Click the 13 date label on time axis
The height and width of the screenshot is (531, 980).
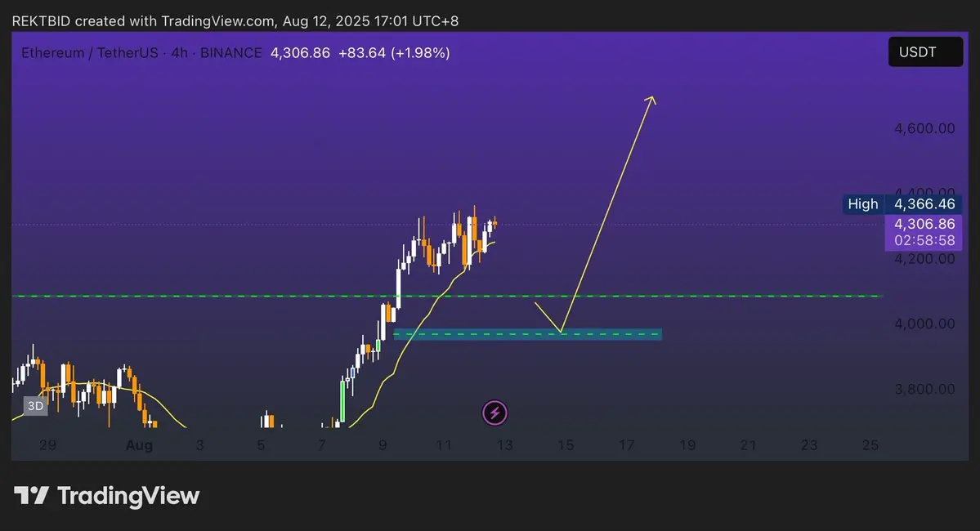pos(504,444)
